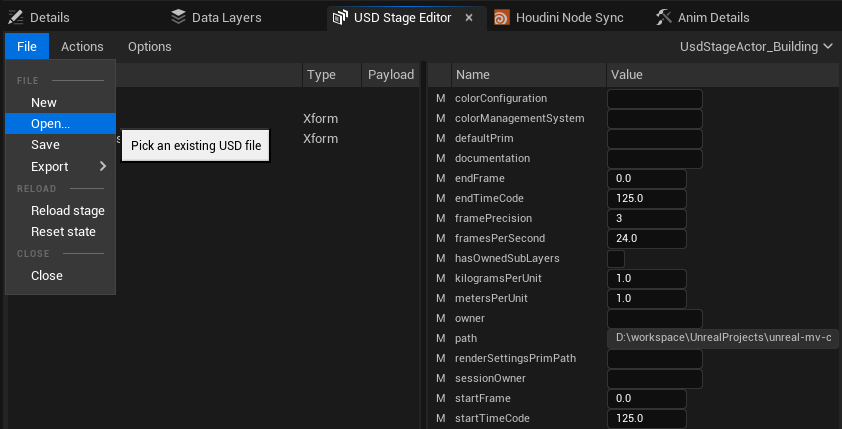
Task: Click the endTimeCode value 125.0
Action: [647, 199]
